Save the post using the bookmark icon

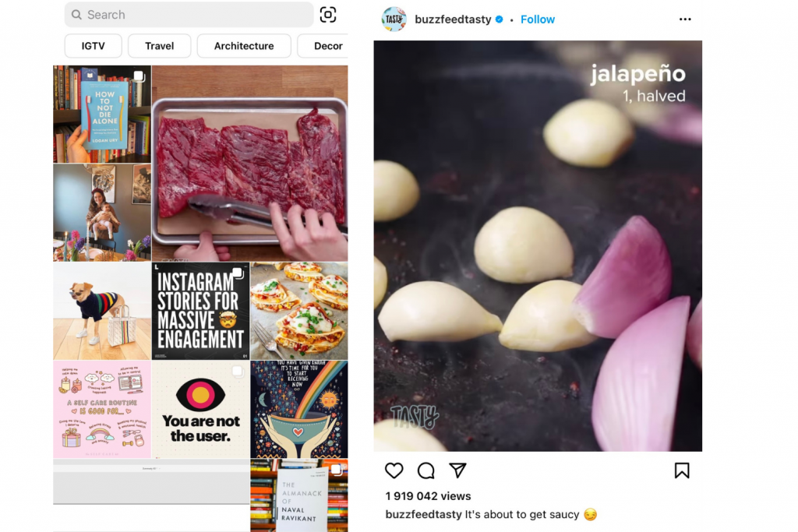pos(682,470)
